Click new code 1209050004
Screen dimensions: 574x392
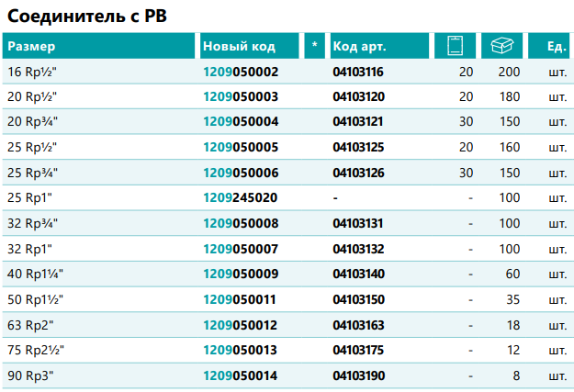coord(241,121)
